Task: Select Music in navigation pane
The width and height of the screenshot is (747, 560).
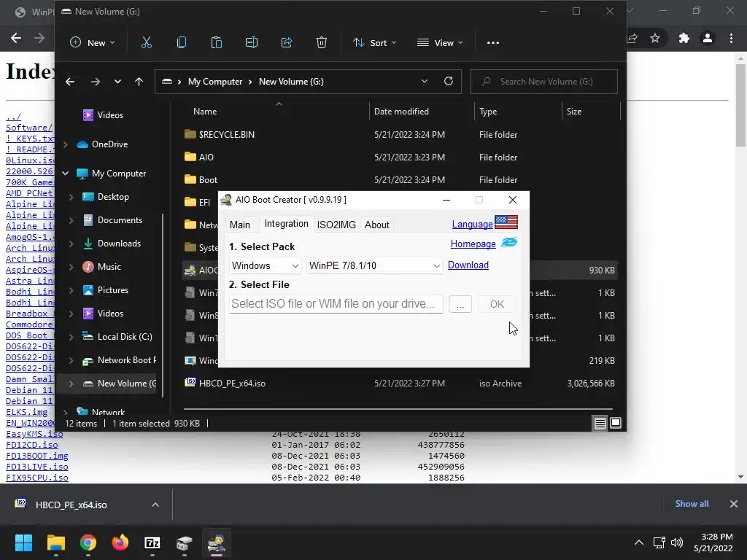Action: pos(109,267)
